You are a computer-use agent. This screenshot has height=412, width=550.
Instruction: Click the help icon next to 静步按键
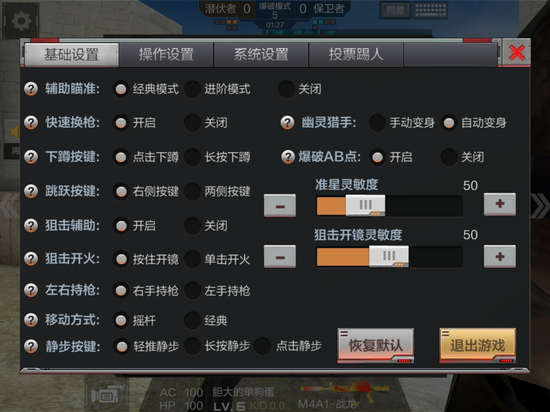coord(31,346)
